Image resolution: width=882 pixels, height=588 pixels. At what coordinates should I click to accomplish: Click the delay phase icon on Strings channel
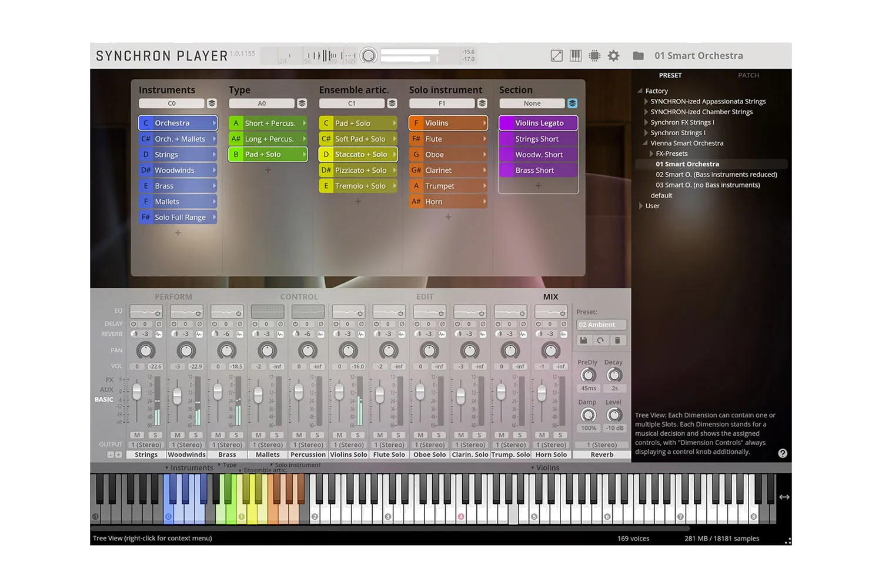159,324
